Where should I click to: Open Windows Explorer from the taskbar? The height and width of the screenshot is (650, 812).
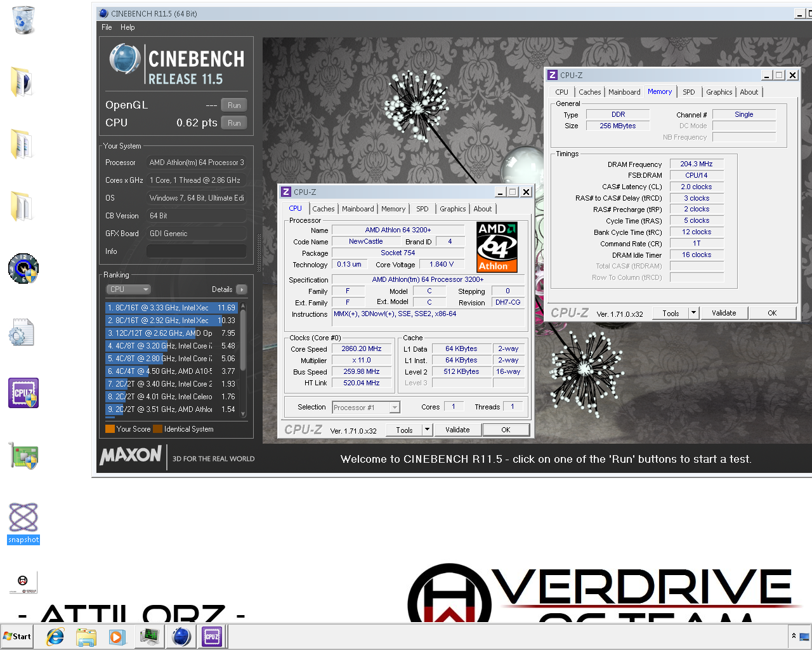[86, 637]
